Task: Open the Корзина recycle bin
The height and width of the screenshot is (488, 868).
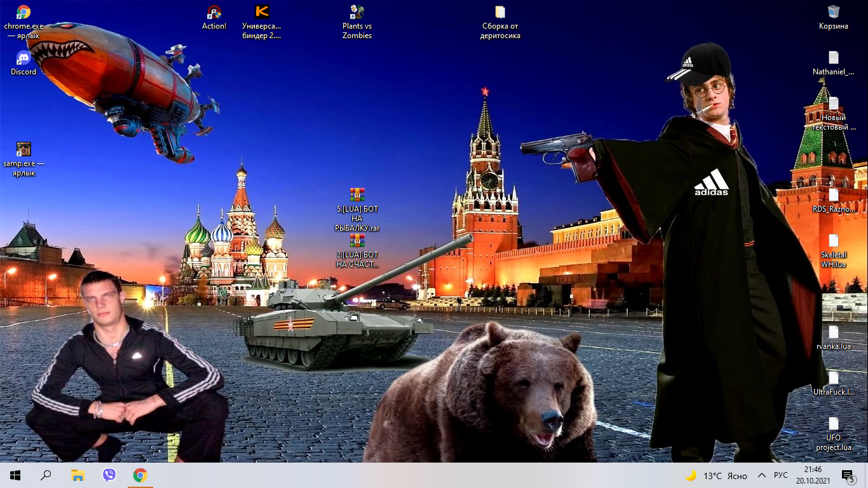Action: pos(833,12)
